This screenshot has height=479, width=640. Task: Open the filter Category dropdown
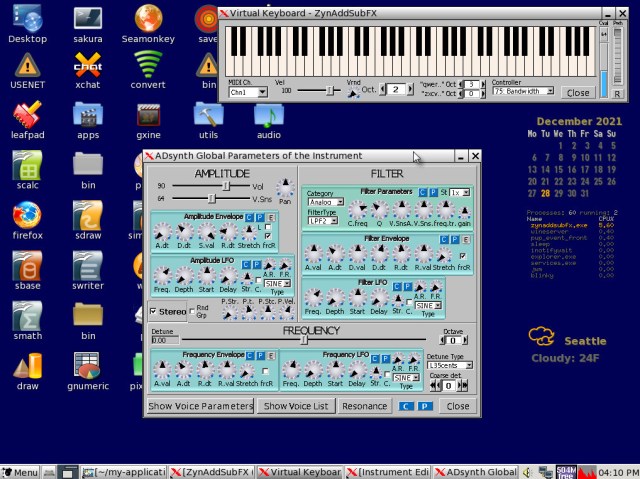[325, 202]
